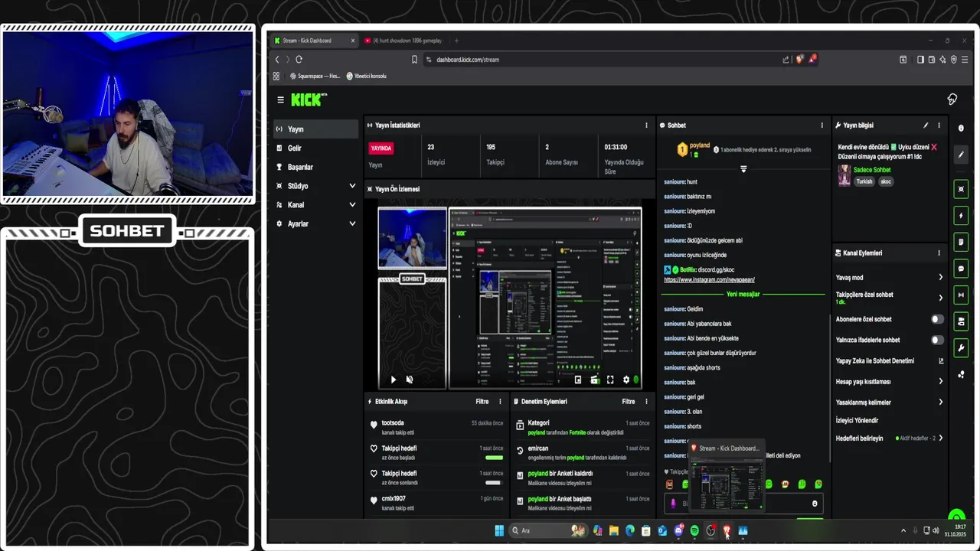Click the share icon in the address bar
The width and height of the screenshot is (980, 551).
[x=786, y=60]
